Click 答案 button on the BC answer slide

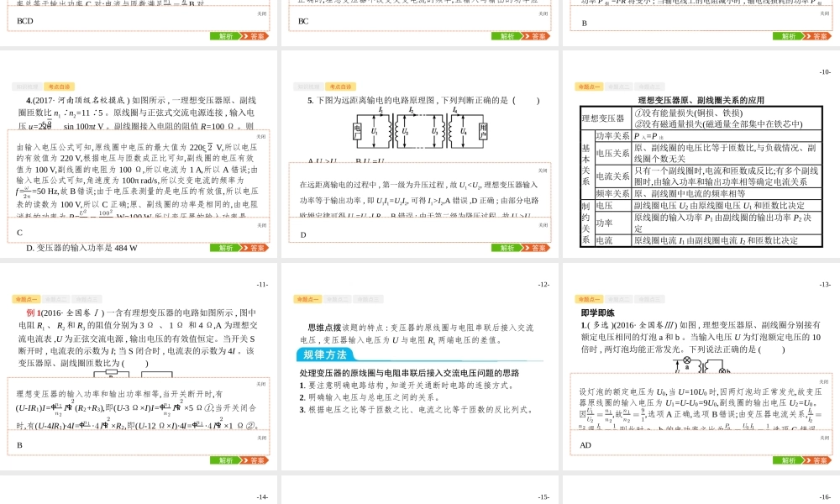point(538,36)
